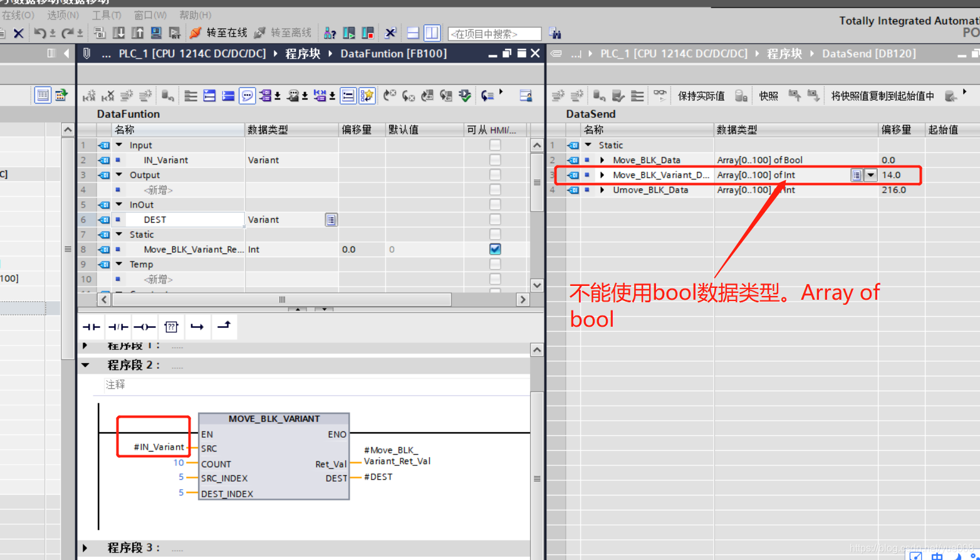Close all networks icon in block toolbar
980x560 pixels.
(x=229, y=96)
